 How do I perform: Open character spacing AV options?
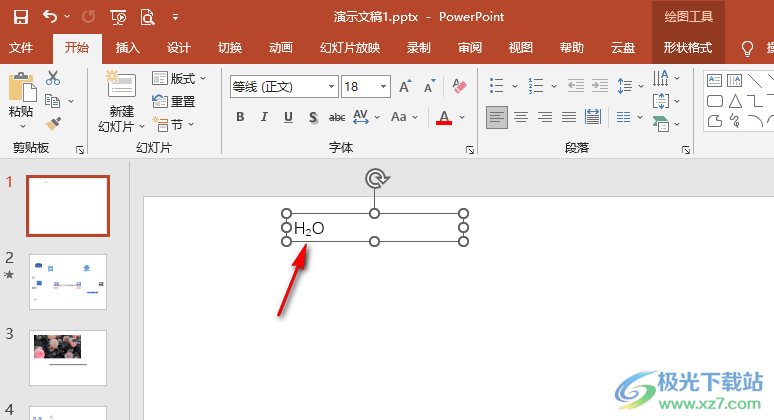[x=366, y=117]
